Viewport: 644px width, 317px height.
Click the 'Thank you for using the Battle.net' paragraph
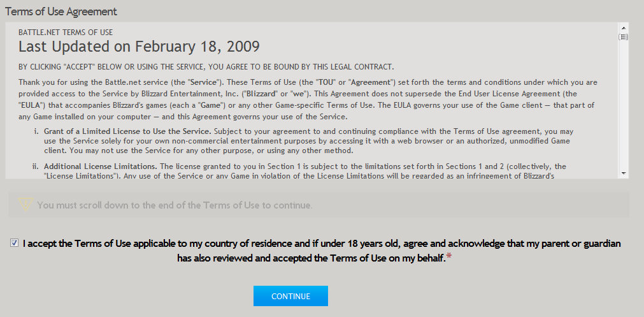(308, 100)
